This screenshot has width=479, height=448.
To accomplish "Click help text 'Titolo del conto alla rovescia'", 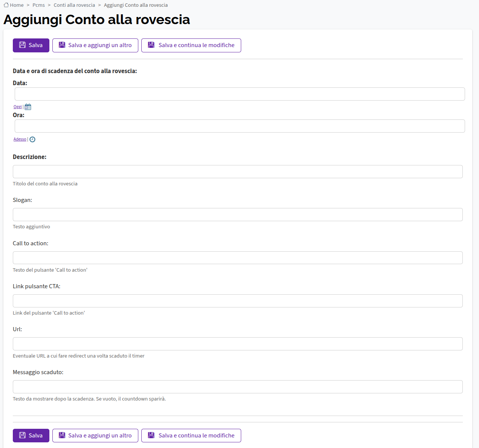I will pyautogui.click(x=45, y=184).
